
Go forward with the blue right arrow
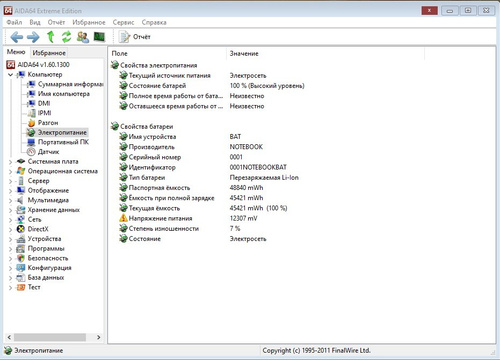coord(33,37)
